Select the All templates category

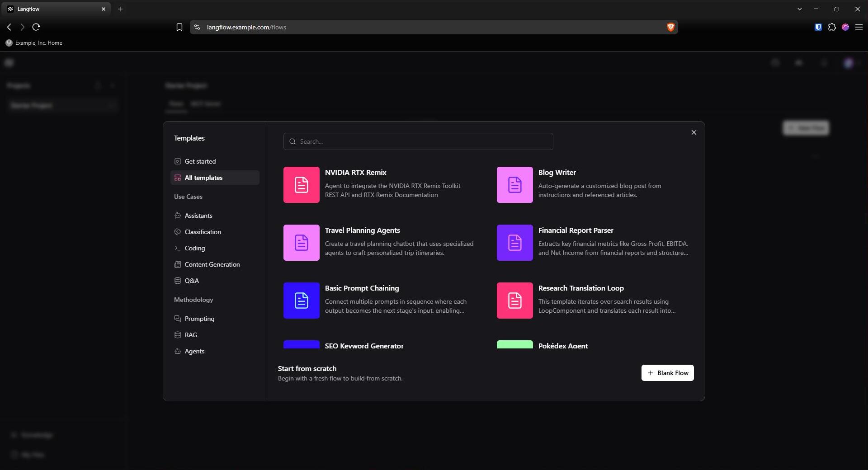pyautogui.click(x=215, y=178)
